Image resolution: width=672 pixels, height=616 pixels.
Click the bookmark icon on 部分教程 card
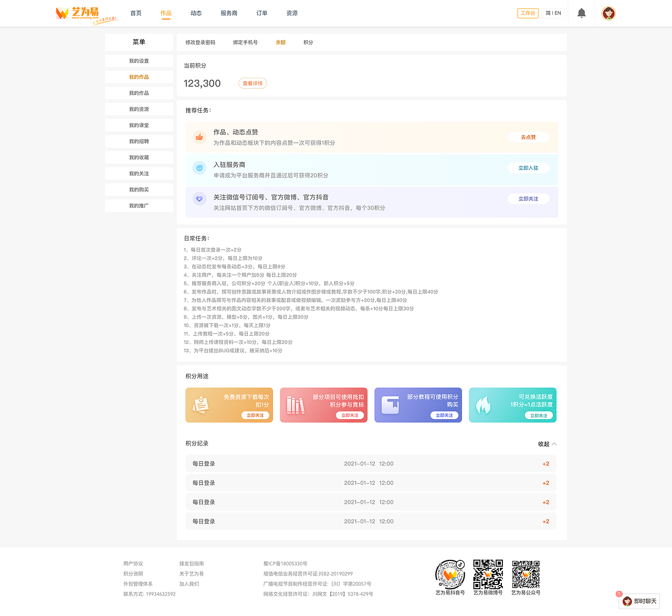point(390,405)
